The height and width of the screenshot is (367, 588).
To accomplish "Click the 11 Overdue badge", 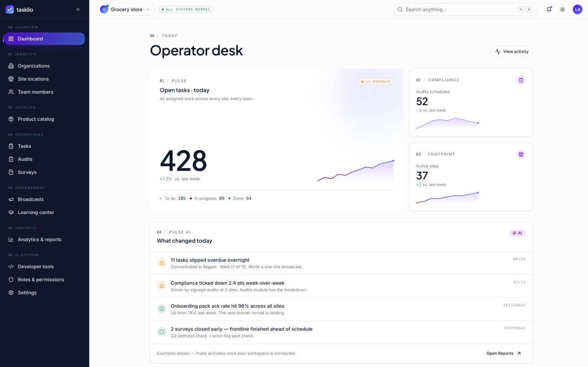I will click(x=376, y=82).
